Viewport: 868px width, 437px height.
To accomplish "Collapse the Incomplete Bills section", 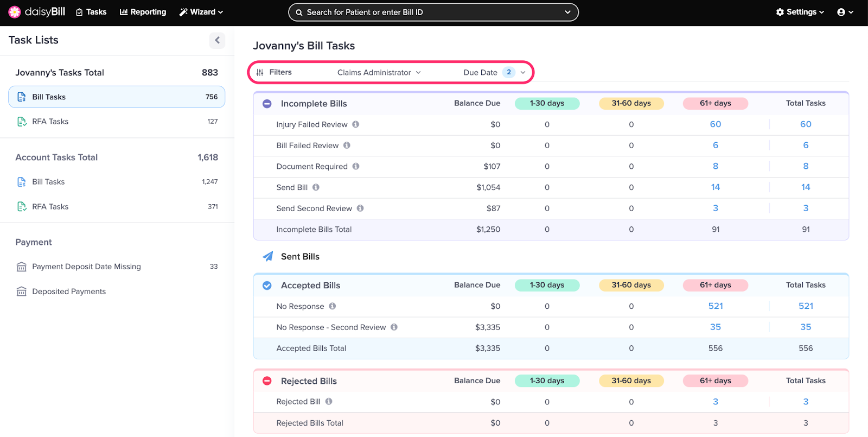I will point(267,104).
